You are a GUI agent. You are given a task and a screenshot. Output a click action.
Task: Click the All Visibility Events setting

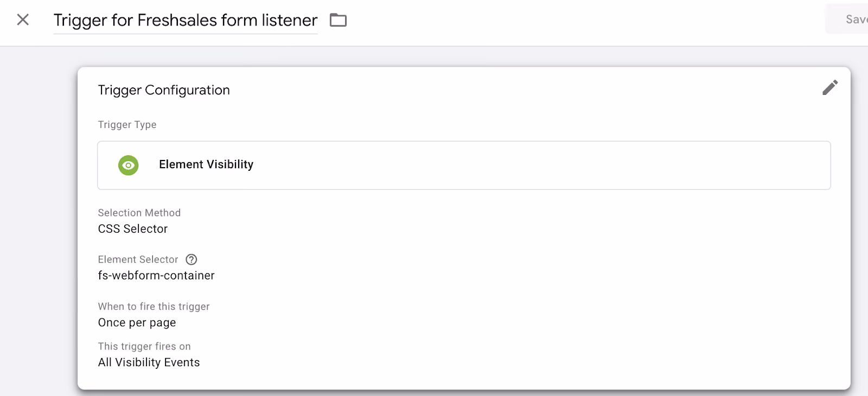[149, 362]
